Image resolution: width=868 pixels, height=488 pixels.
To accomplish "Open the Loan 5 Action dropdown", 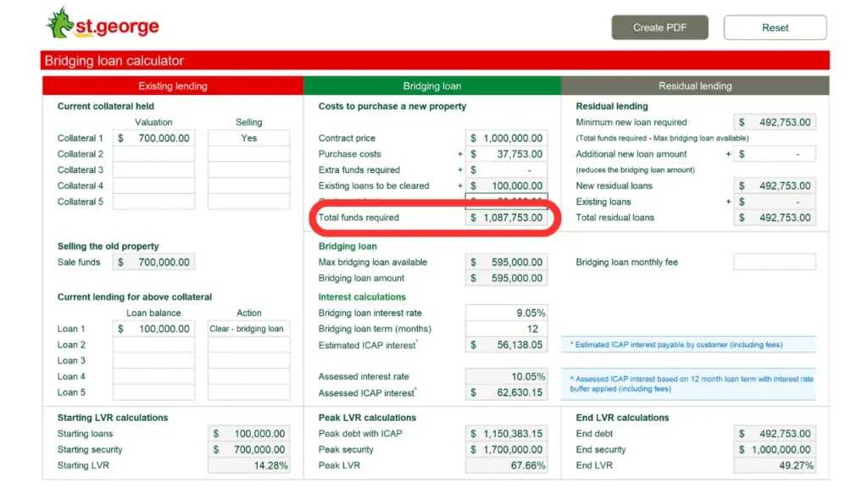I will tap(248, 392).
